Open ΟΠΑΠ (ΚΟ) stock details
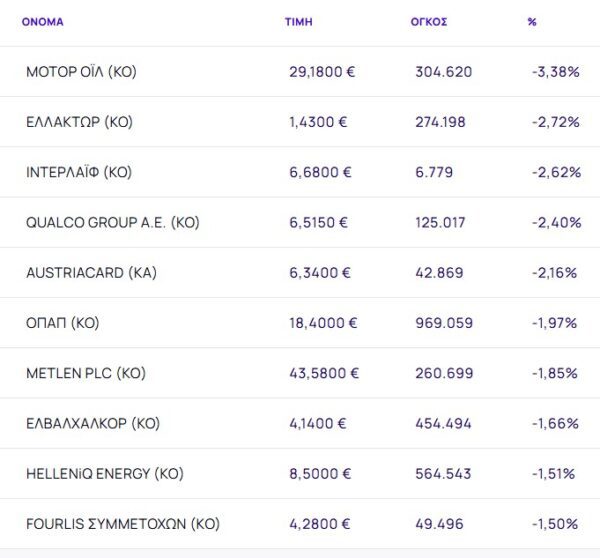This screenshot has height=558, width=600. (63, 323)
